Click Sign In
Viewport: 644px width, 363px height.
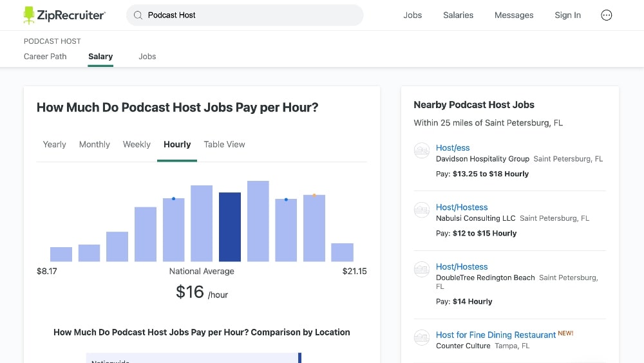click(567, 15)
